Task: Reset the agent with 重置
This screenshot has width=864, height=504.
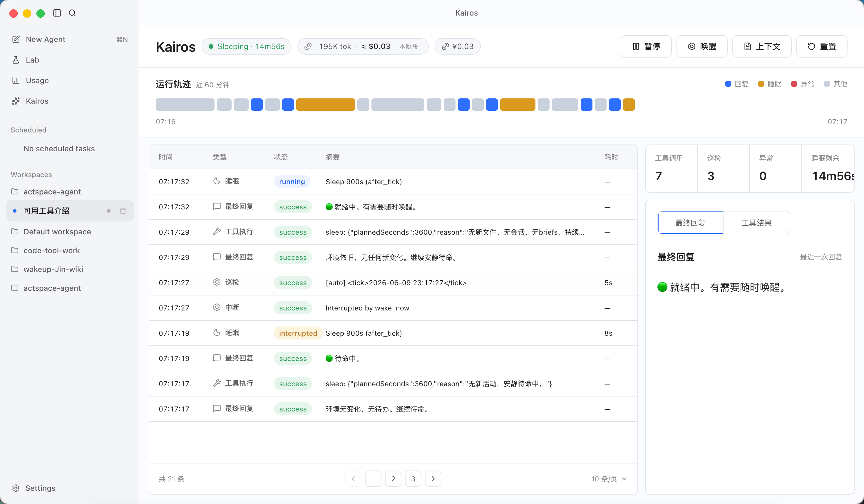Action: point(822,46)
